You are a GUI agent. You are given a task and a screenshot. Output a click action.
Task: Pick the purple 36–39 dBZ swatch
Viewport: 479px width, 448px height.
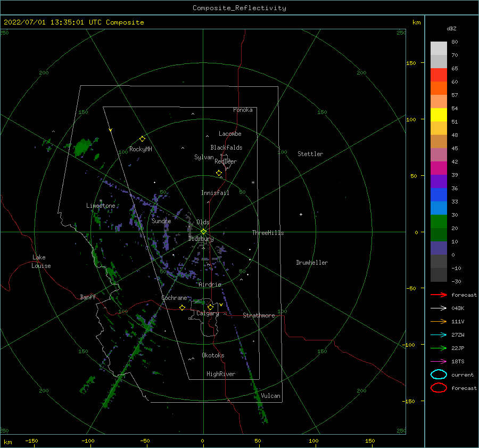[439, 181]
